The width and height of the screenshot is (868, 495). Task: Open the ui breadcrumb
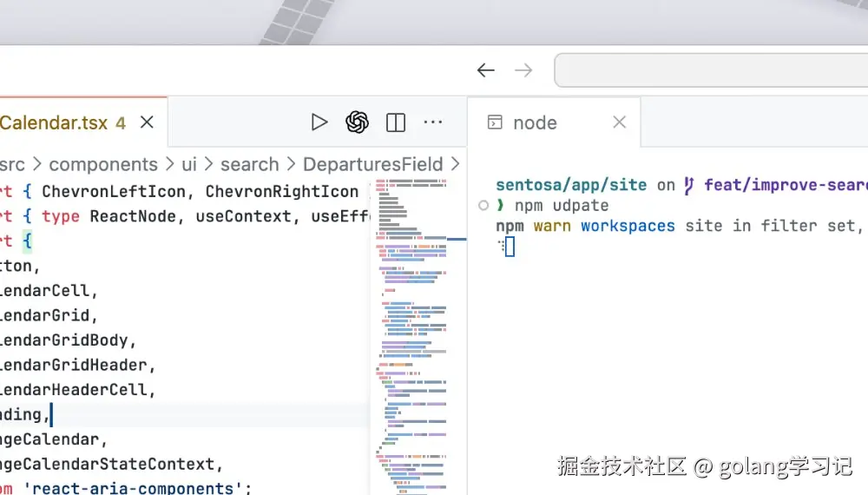[x=189, y=164]
